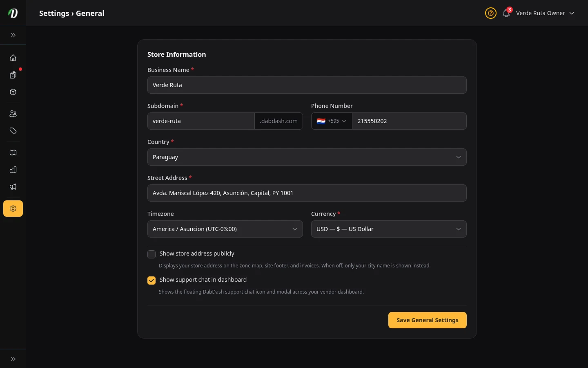Screen dimensions: 588x368
Task: Open notifications showing 3 alerts
Action: pos(506,13)
